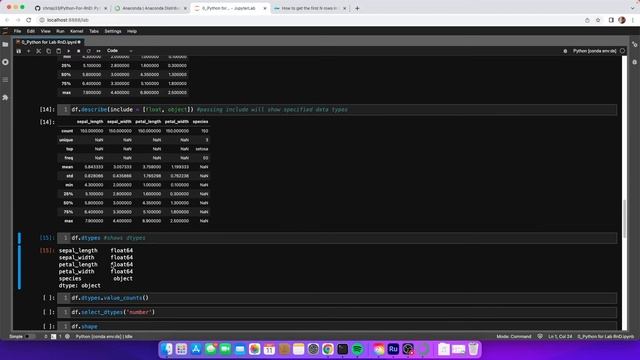640x360 pixels.
Task: Launch Finder from the Dock
Action: 167,349
